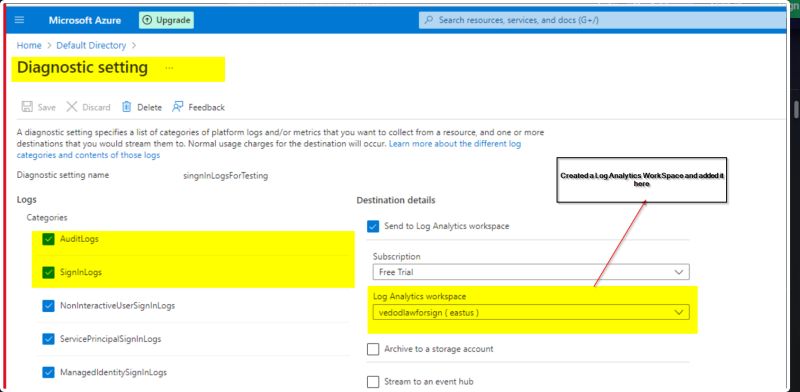Viewport: 800px width, 392px height.
Task: Click the Upgrade circle arrow icon
Action: 147,20
